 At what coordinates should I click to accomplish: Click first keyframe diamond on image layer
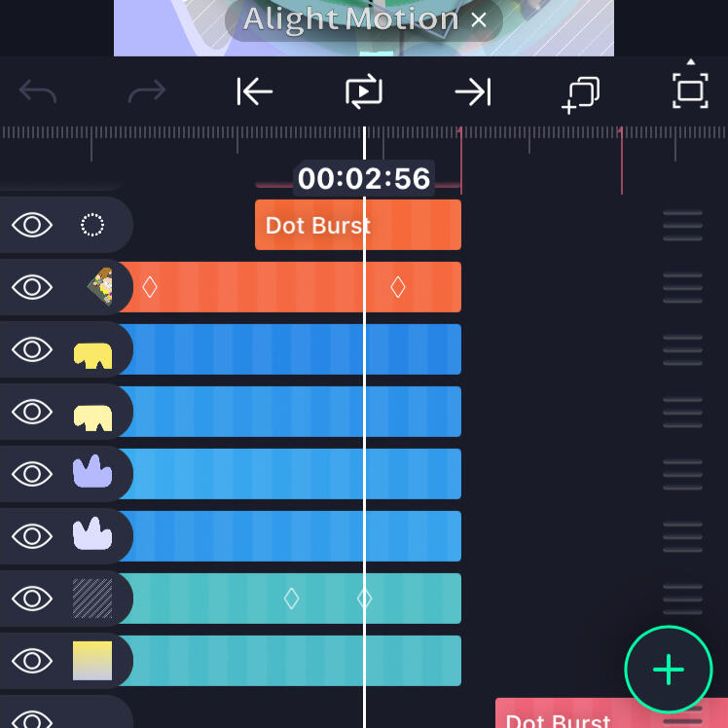coord(150,287)
